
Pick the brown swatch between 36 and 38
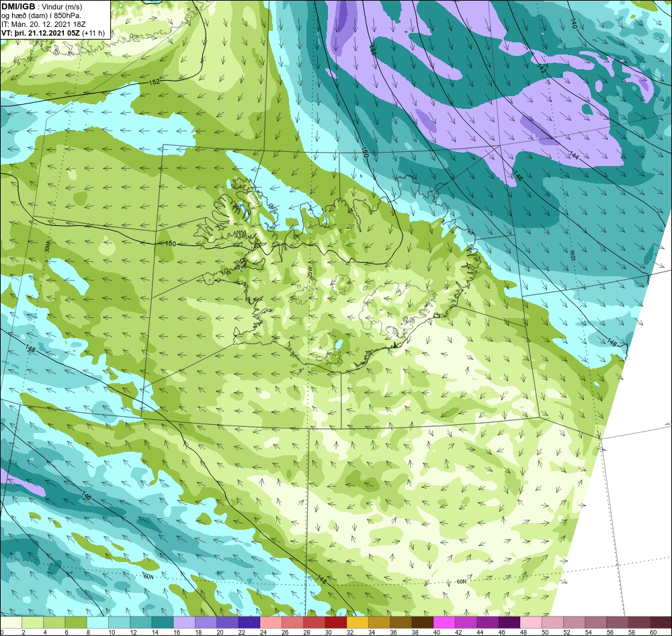401,623
